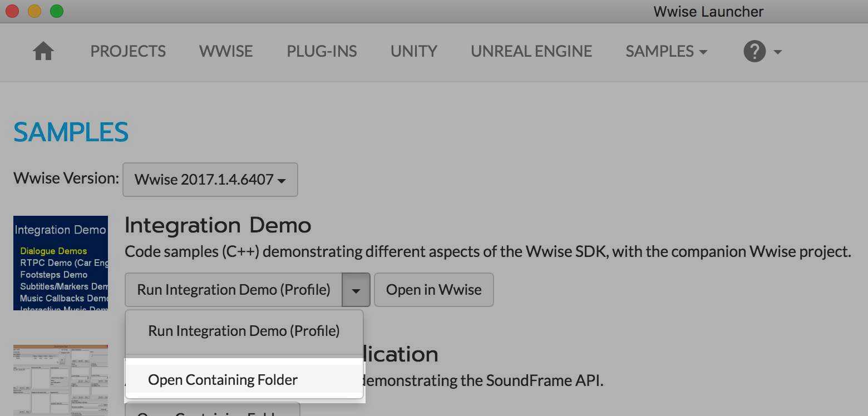Navigate to the WWISE section

[225, 51]
